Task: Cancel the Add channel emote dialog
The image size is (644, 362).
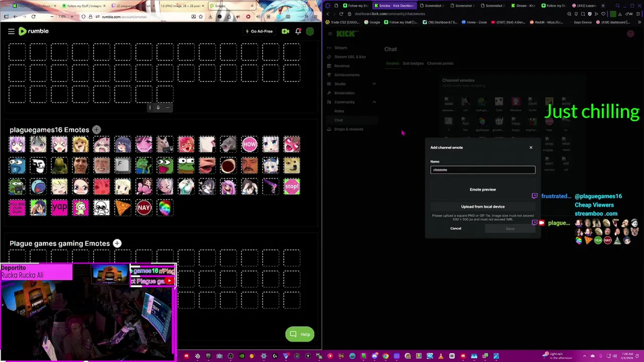Action: 456,228
